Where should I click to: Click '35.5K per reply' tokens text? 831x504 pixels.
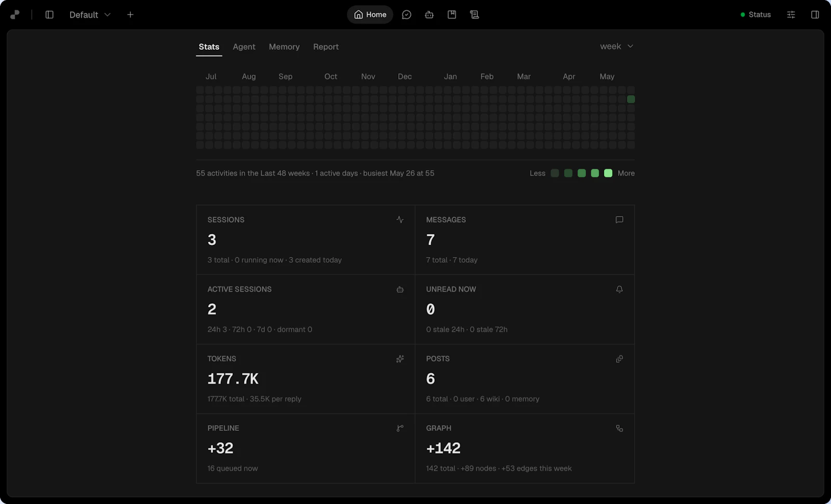tap(275, 399)
